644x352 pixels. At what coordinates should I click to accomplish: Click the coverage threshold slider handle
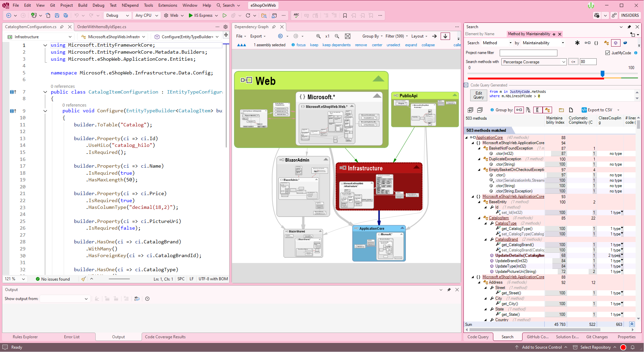coord(602,73)
